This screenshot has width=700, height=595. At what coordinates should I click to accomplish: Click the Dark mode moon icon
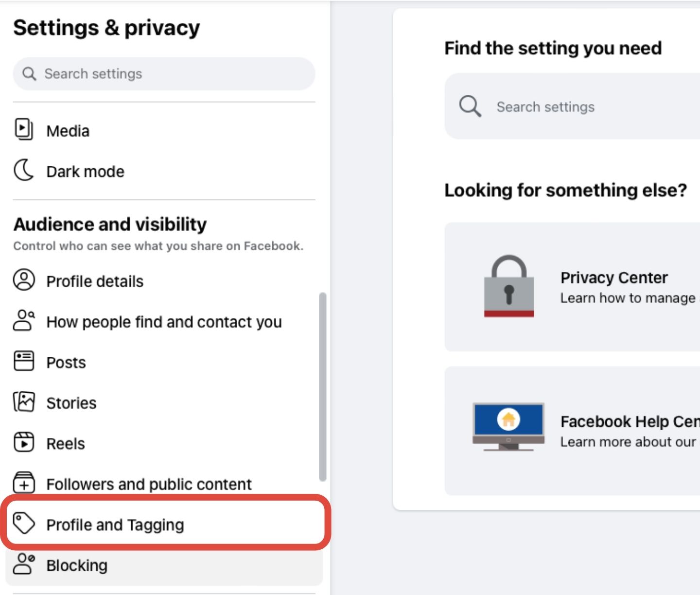(23, 171)
